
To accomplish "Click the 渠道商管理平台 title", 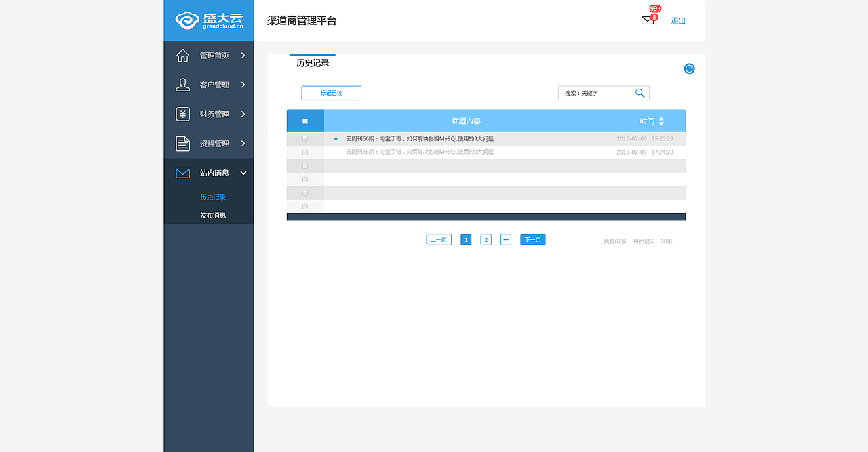I will (x=302, y=20).
